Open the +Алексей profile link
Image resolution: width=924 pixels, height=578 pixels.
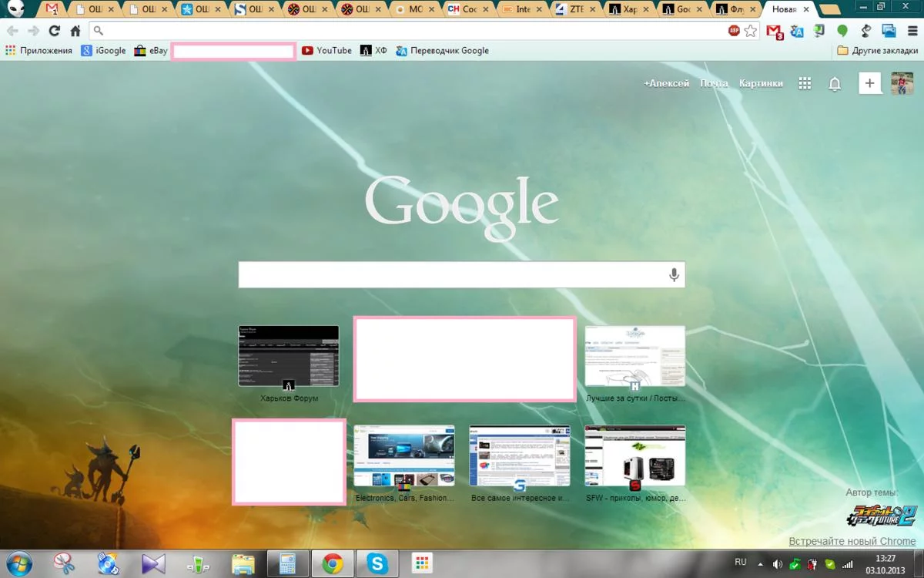667,83
